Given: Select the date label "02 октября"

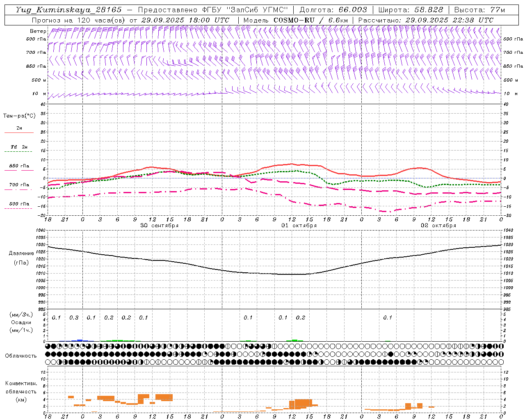Looking at the screenshot, I should [438, 226].
